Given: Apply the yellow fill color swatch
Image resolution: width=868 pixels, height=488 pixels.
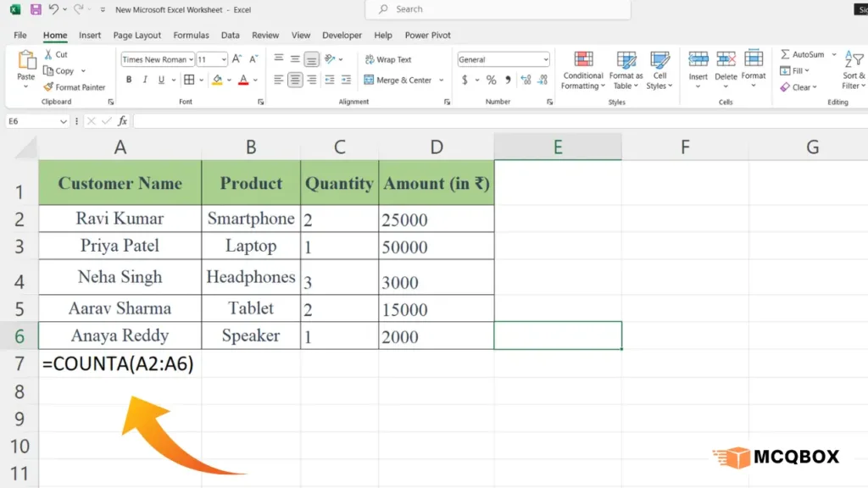Looking at the screenshot, I should [x=217, y=80].
